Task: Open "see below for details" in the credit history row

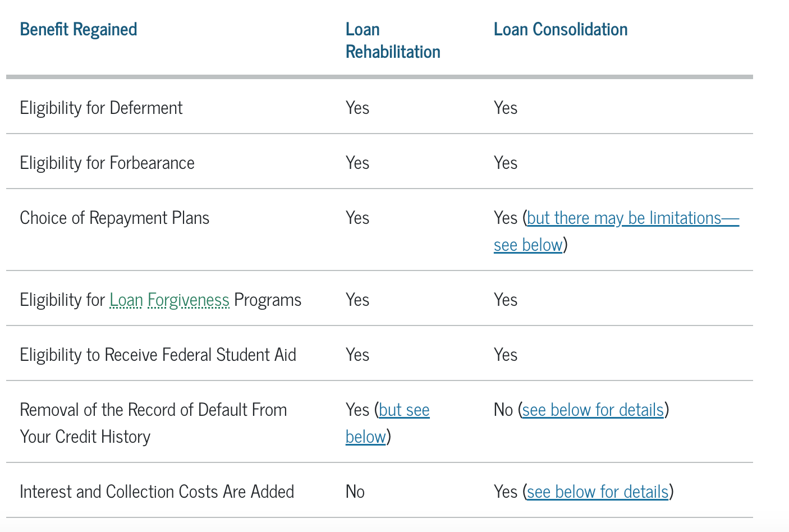Action: [x=593, y=410]
